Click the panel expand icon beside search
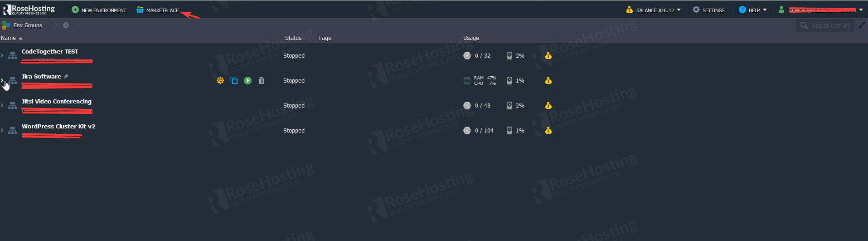The image size is (868, 241). 862,26
